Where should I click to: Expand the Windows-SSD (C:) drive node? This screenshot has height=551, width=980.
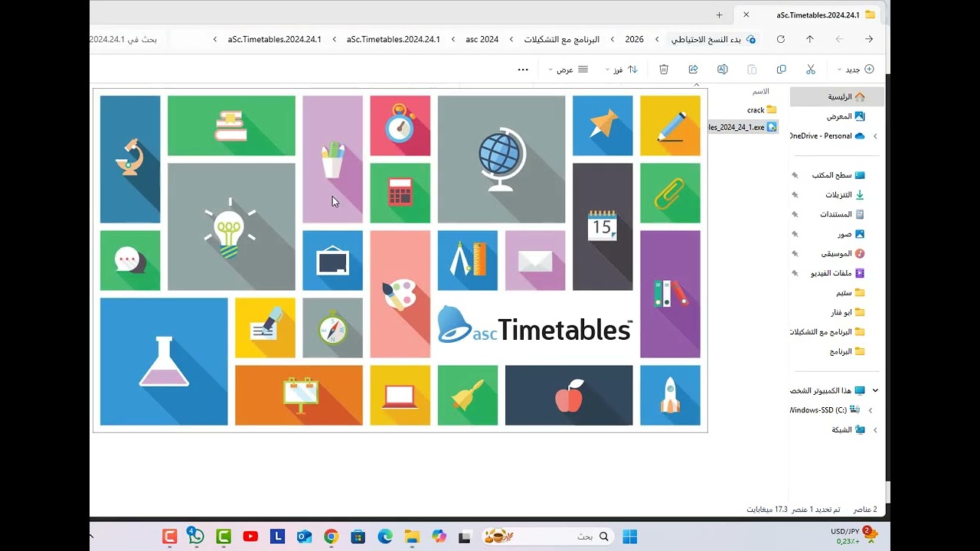[x=871, y=410]
